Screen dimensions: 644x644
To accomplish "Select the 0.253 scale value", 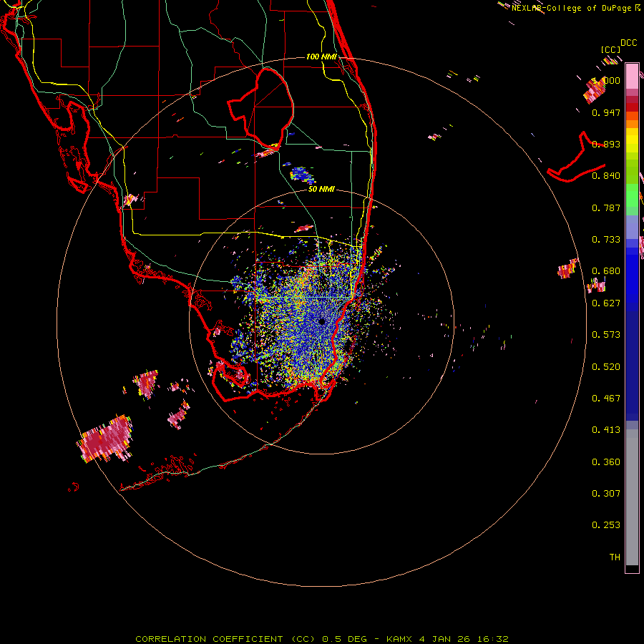I will pos(606,525).
